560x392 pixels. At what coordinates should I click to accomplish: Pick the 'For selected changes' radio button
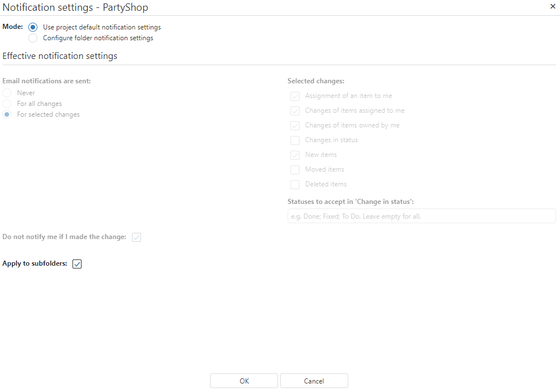(7, 114)
